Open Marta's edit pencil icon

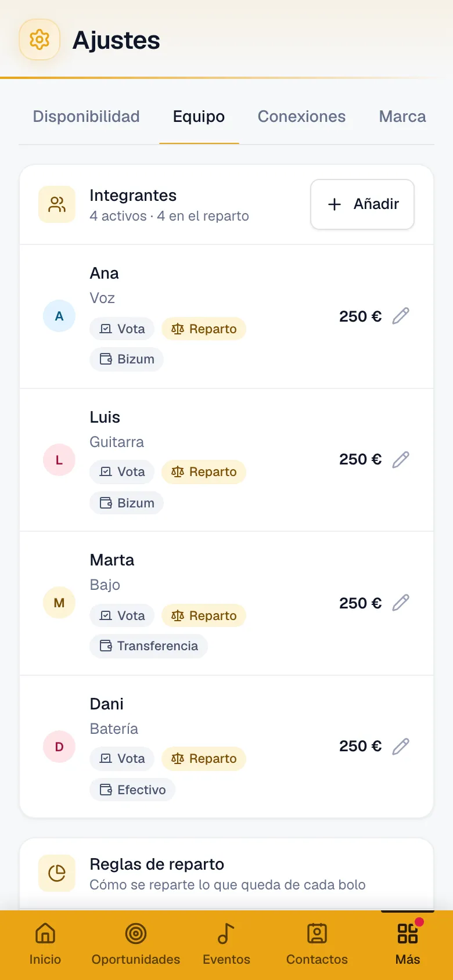401,603
